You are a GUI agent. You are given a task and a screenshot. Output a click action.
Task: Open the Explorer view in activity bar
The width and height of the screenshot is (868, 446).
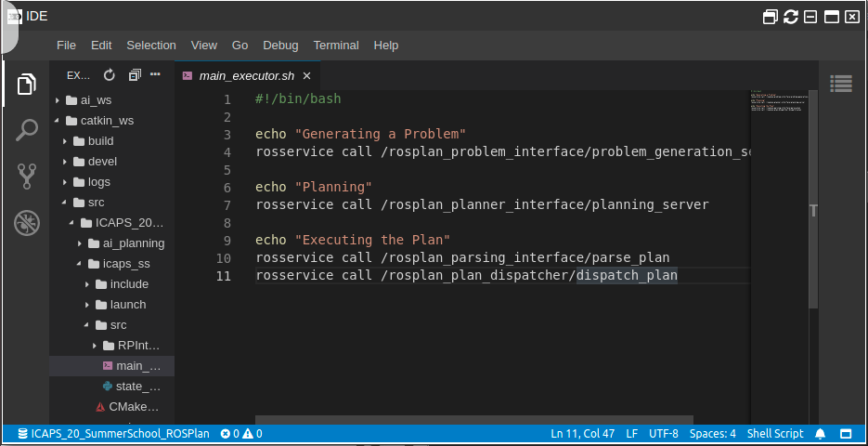[26, 85]
